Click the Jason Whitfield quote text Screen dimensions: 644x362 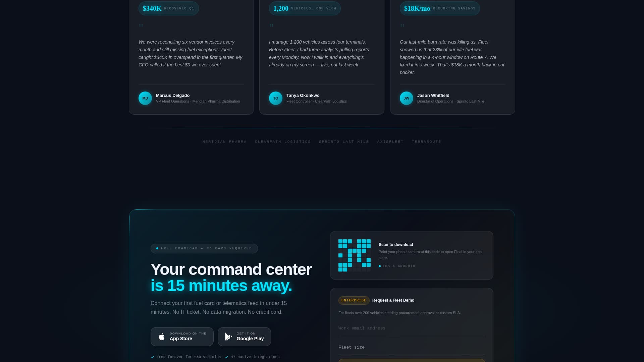[x=452, y=57]
